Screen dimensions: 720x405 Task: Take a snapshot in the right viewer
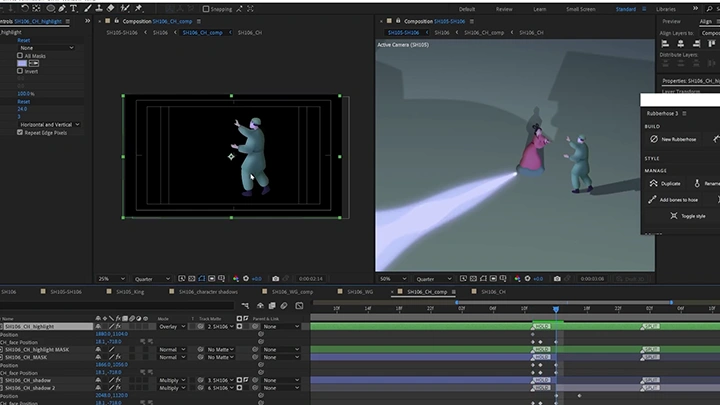click(x=557, y=279)
